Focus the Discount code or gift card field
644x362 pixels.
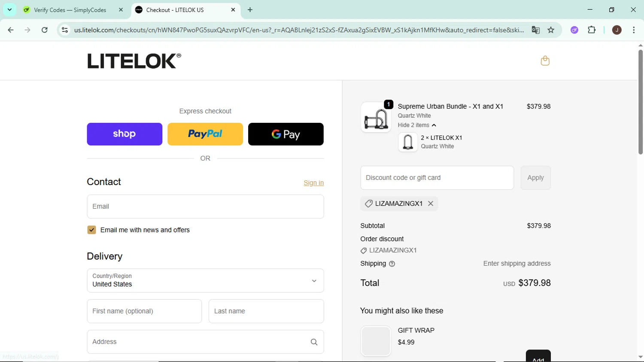coord(437,178)
